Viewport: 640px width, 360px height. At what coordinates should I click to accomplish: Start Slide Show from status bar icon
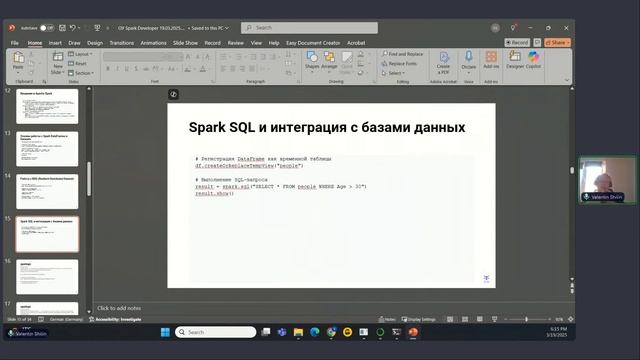pyautogui.click(x=494, y=319)
